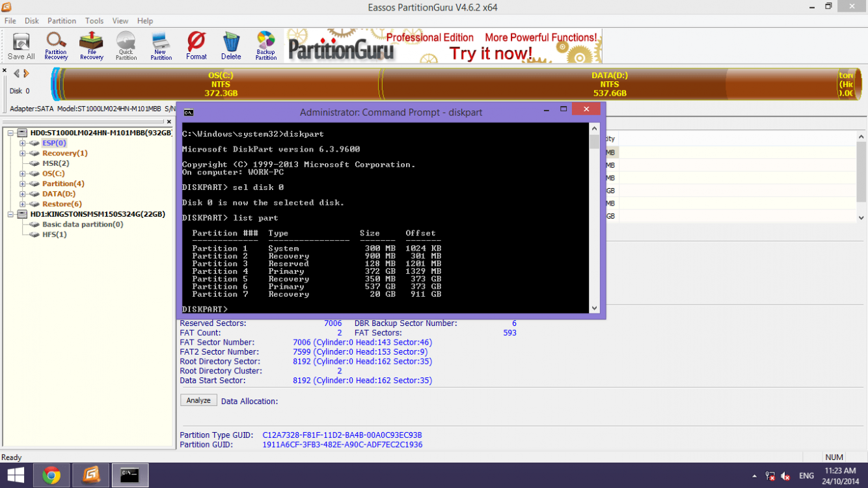Viewport: 868px width, 488px height.
Task: Select MSR(2) in the partition tree
Action: tap(55, 163)
